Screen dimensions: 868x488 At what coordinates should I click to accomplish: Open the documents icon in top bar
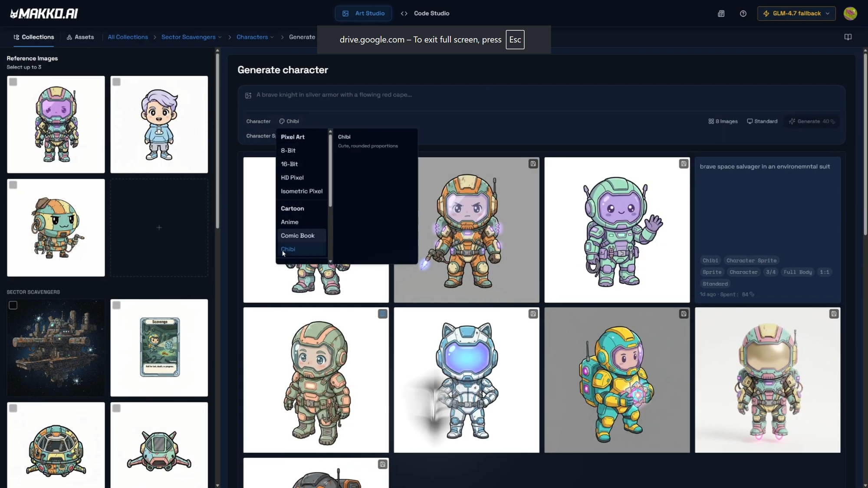point(721,13)
